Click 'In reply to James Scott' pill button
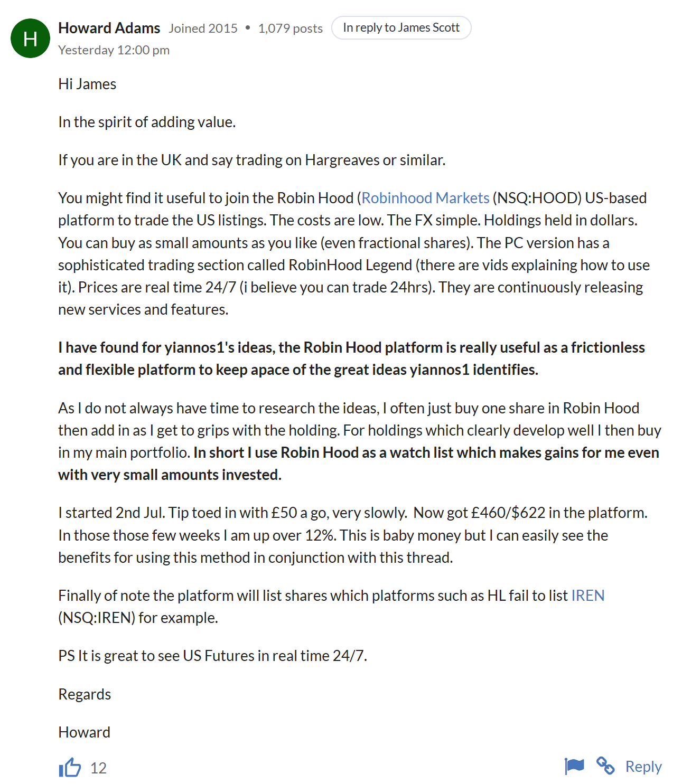The width and height of the screenshot is (682, 784). (x=401, y=28)
